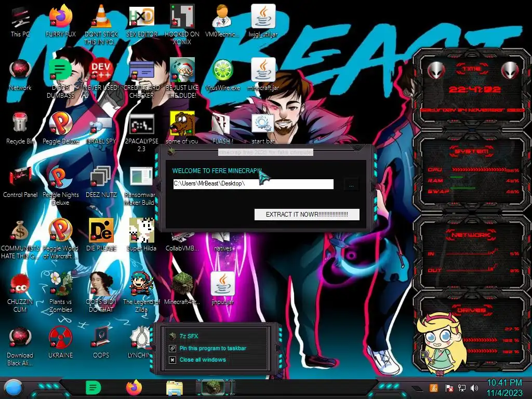Image resolution: width=532 pixels, height=399 pixels.
Task: Open DIE PLEASE DeSmuME shortcut
Action: pos(101,235)
